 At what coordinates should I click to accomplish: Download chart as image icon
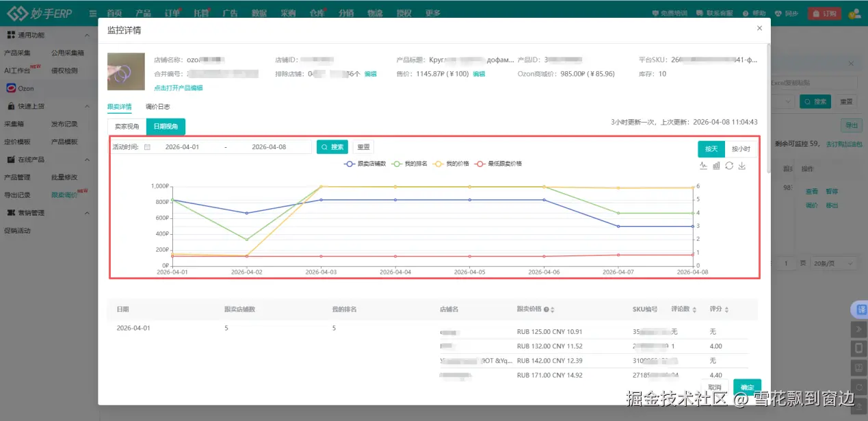pos(741,165)
